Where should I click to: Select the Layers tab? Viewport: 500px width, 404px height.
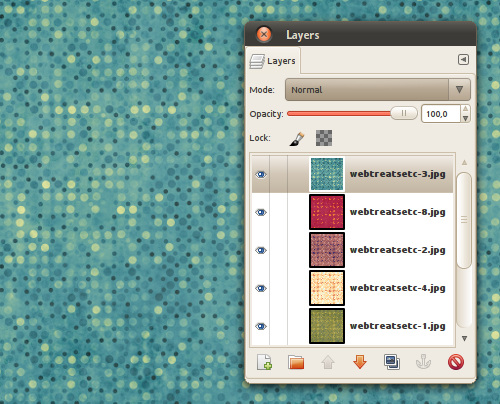273,61
